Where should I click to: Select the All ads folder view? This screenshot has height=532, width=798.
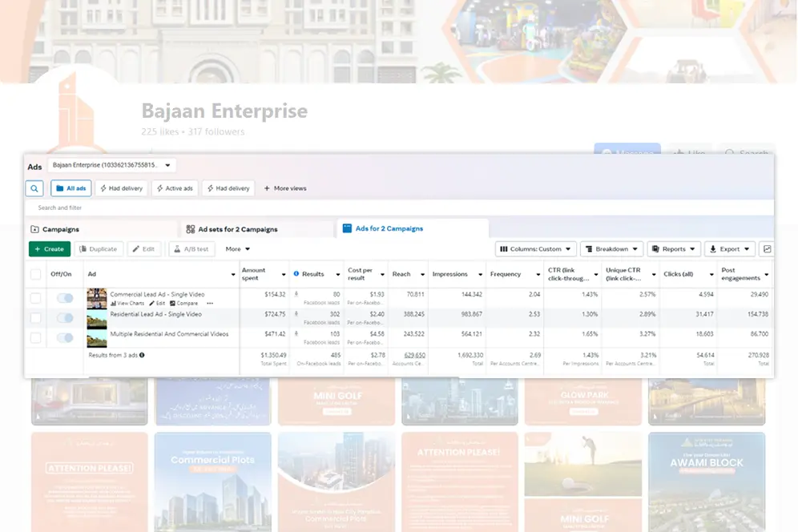pos(71,188)
